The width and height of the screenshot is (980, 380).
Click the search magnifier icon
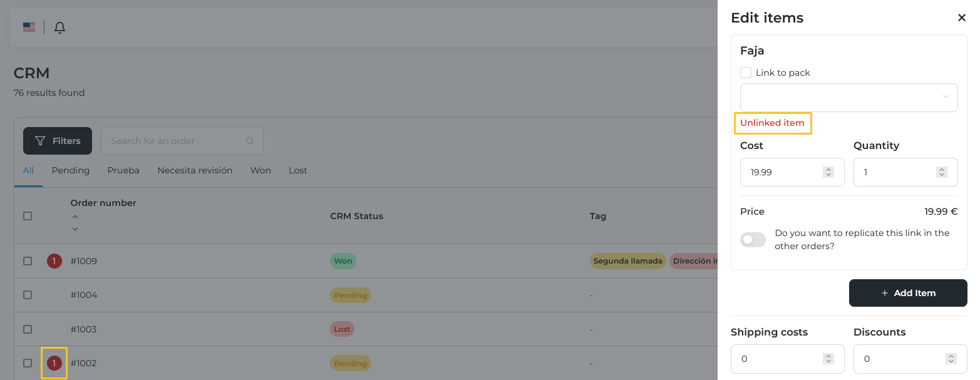(250, 141)
